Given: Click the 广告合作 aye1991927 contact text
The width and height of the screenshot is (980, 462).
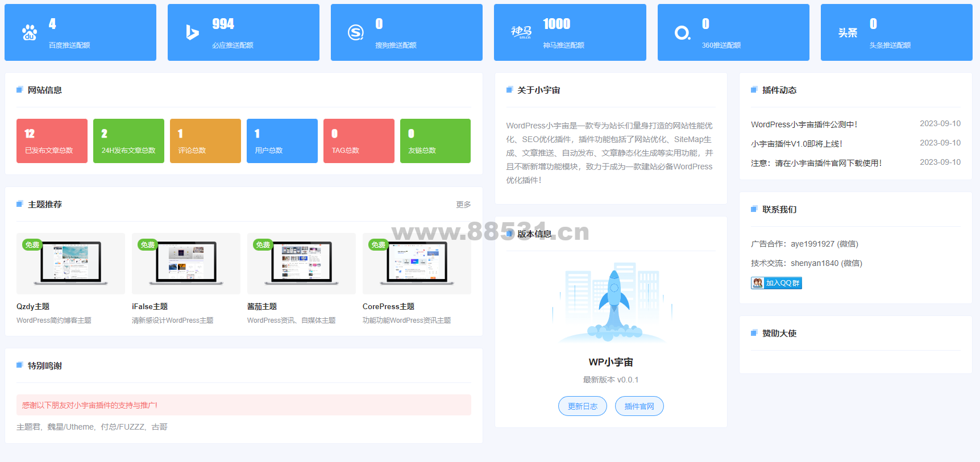Looking at the screenshot, I should (x=804, y=244).
